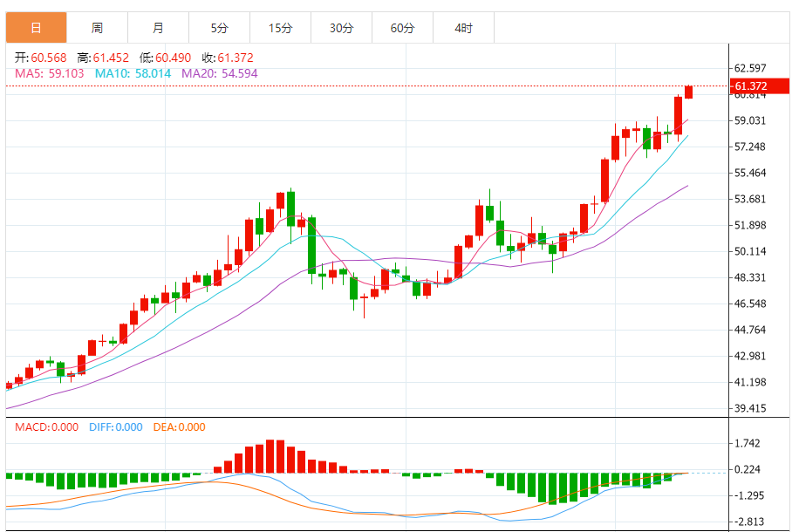This screenshot has height=532, width=799.
Task: Click the MA10: 58.014 indicator label
Action: coord(133,73)
